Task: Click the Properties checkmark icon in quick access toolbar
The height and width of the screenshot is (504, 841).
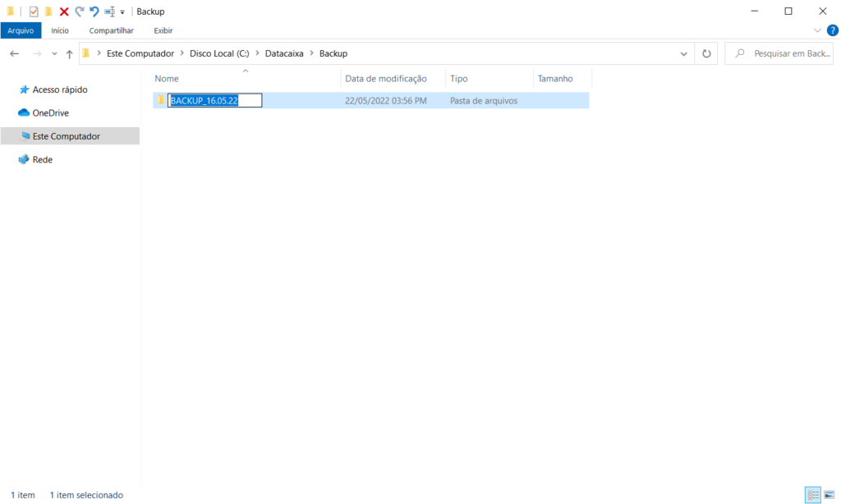Action: pos(34,11)
